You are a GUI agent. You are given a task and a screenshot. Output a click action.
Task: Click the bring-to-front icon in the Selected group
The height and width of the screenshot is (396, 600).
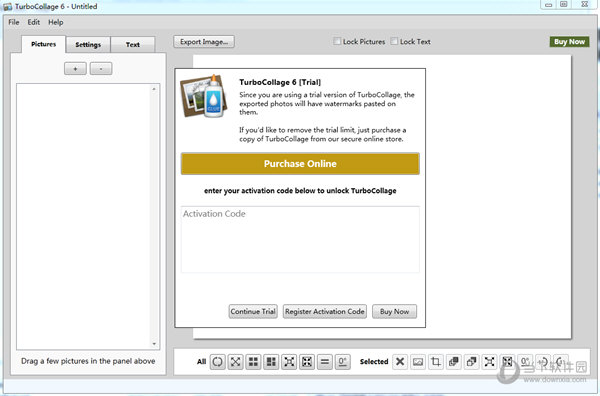click(454, 362)
